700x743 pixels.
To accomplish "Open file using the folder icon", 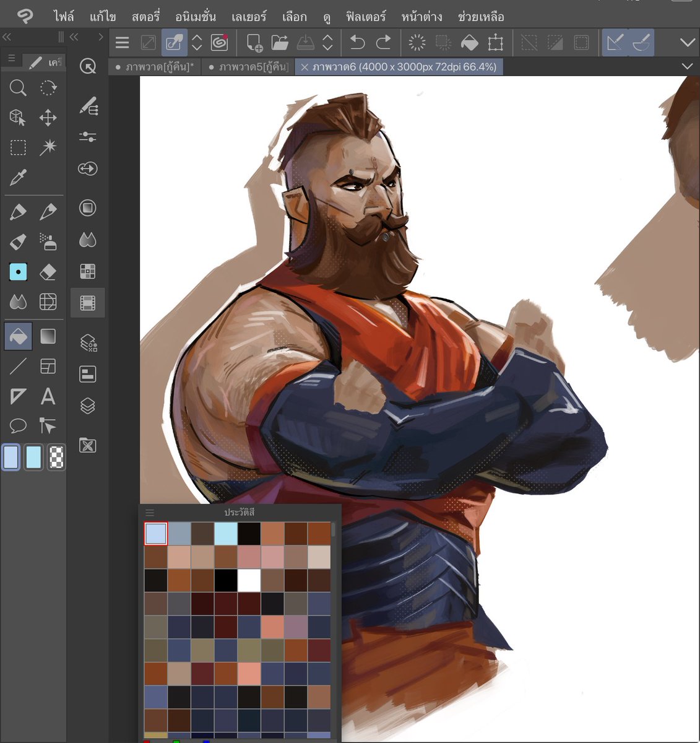I will click(280, 42).
